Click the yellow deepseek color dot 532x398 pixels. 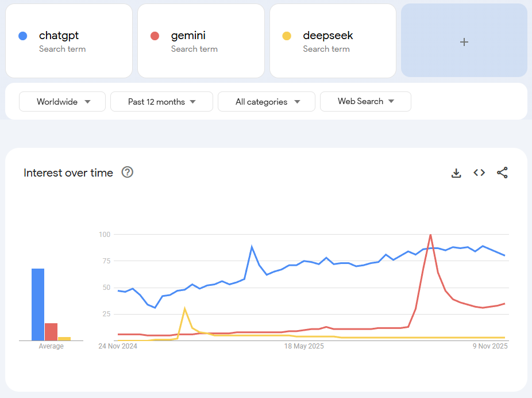[287, 36]
